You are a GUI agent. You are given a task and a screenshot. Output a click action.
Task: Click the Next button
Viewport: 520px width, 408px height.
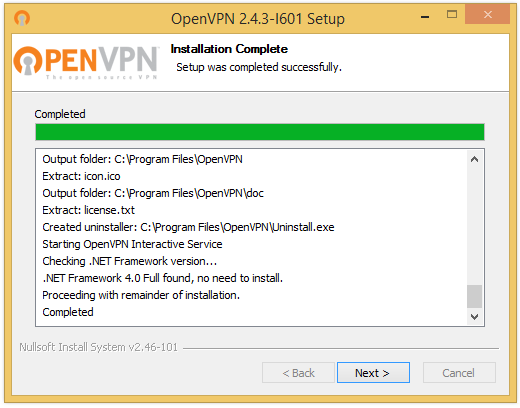tap(373, 372)
